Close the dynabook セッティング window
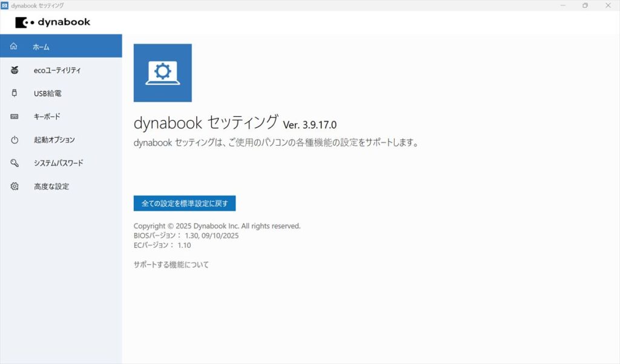This screenshot has width=620, height=364. 607,5
